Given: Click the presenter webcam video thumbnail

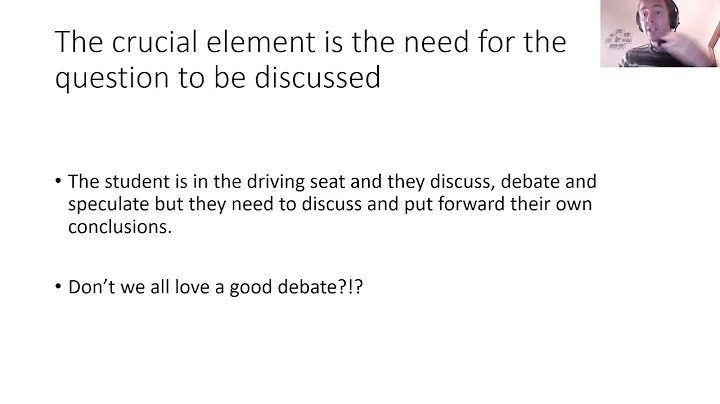Looking at the screenshot, I should [x=660, y=34].
